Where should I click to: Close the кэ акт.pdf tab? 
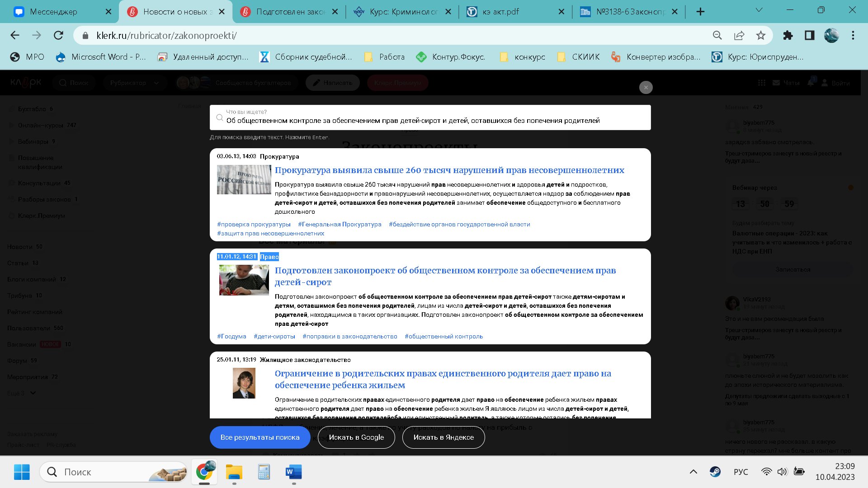561,12
